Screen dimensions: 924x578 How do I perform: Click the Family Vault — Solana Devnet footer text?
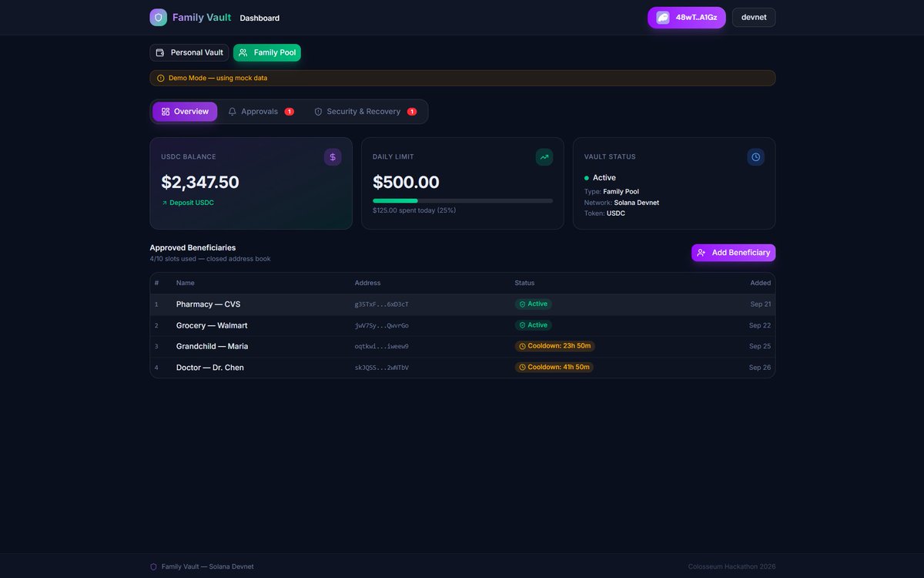207,566
